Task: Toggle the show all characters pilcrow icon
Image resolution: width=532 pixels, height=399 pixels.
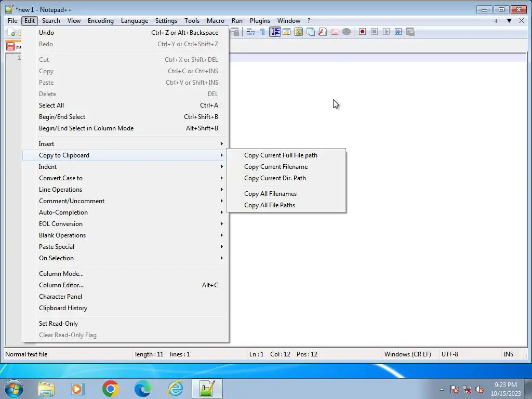Action: [262, 32]
